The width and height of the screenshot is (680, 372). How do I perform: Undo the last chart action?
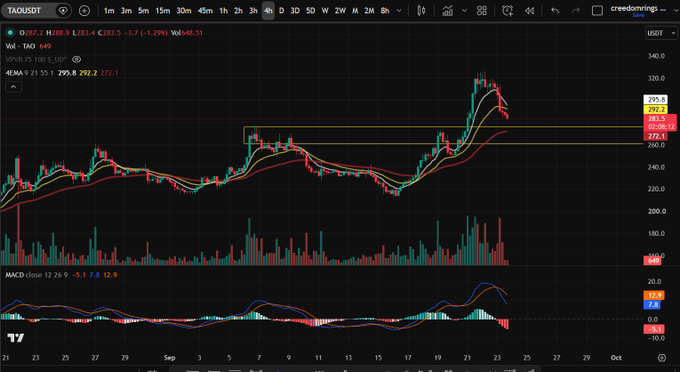tap(555, 11)
